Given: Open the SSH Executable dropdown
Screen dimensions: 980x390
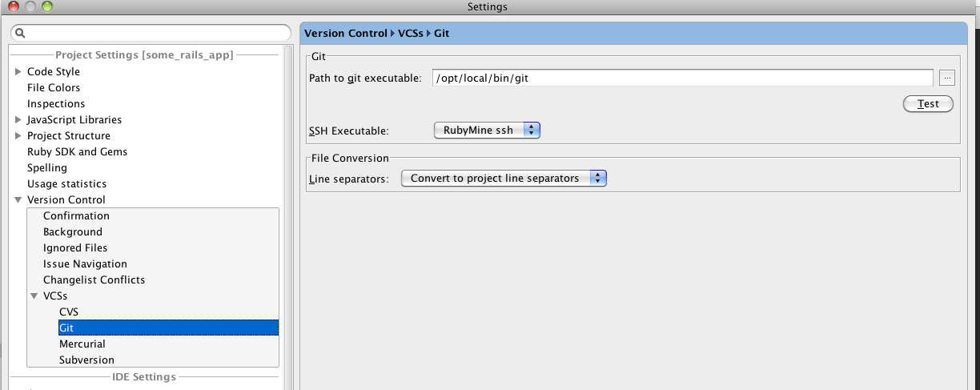Looking at the screenshot, I should (487, 130).
